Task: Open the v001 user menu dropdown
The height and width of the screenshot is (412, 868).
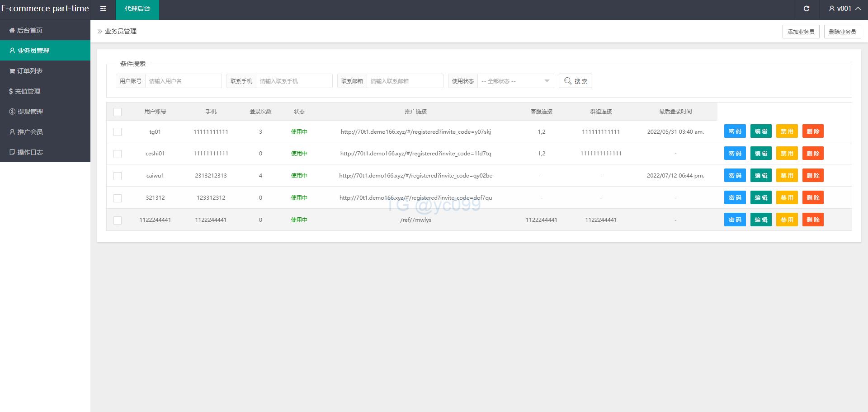Action: 844,9
